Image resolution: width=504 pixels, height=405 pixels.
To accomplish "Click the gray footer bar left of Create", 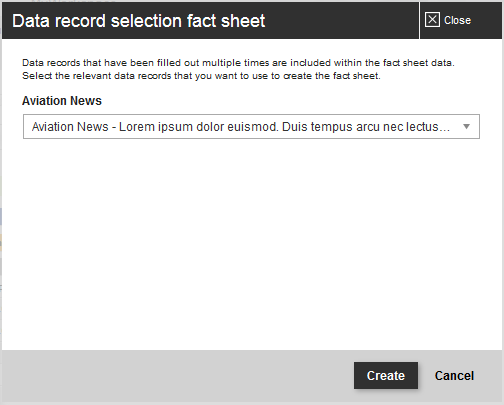I will [177, 376].
